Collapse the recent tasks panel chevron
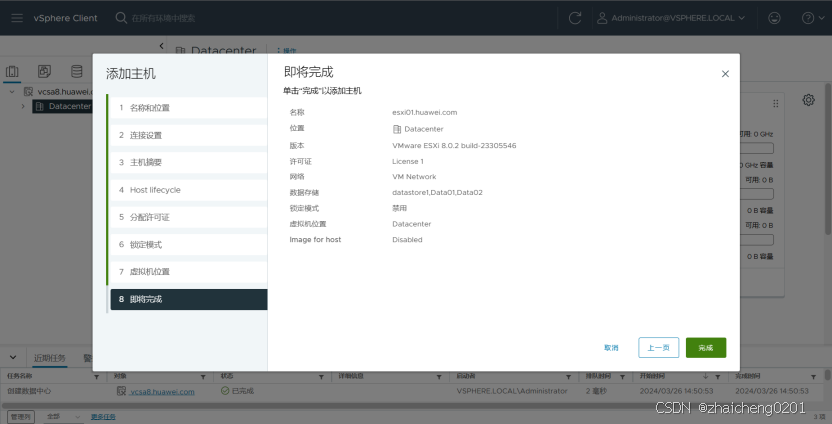 [13, 358]
